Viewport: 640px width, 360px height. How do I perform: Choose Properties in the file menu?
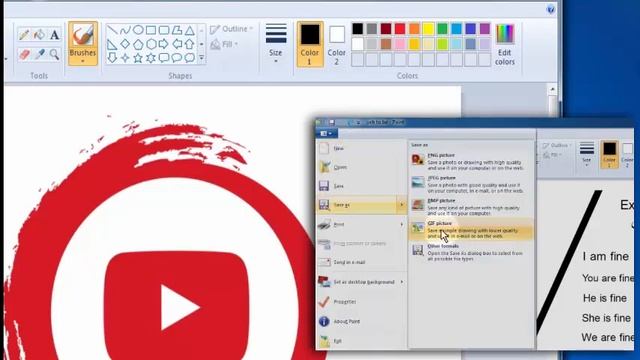[x=361, y=302]
